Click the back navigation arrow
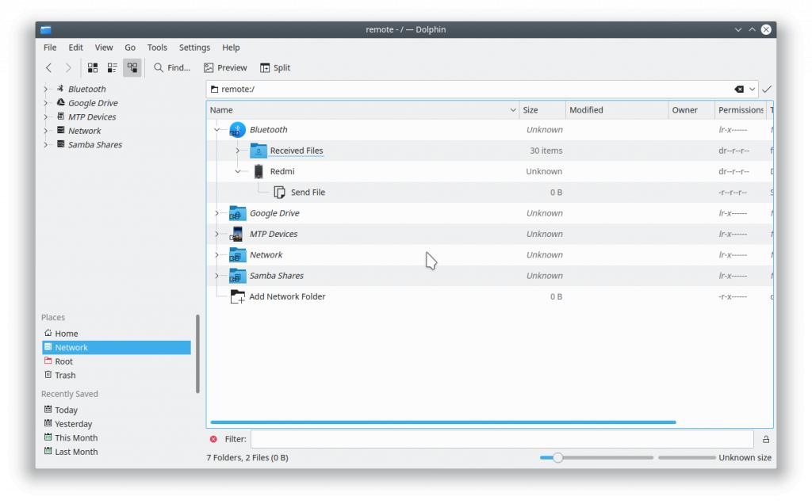This screenshot has width=812, height=504. click(49, 68)
